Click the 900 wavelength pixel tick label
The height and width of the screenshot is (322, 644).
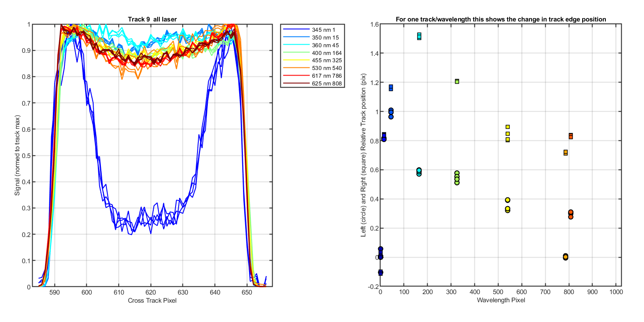[592, 293]
